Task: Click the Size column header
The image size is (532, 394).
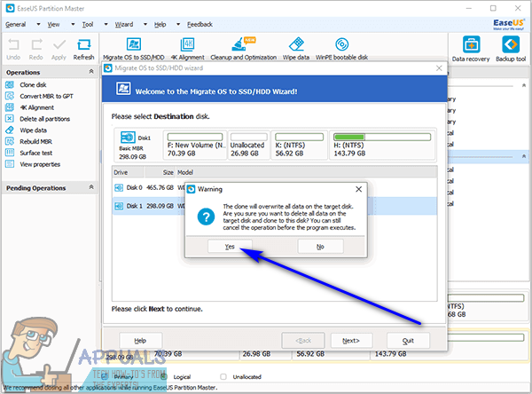Action: (160, 172)
